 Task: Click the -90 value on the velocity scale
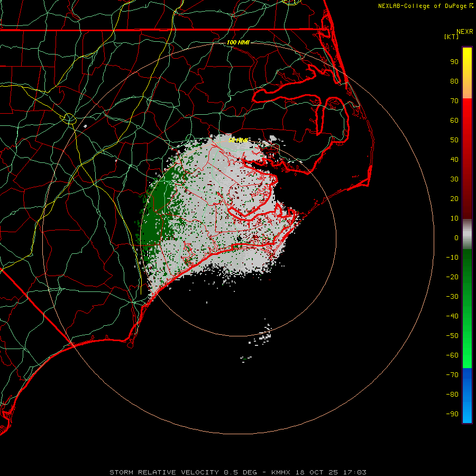[452, 414]
